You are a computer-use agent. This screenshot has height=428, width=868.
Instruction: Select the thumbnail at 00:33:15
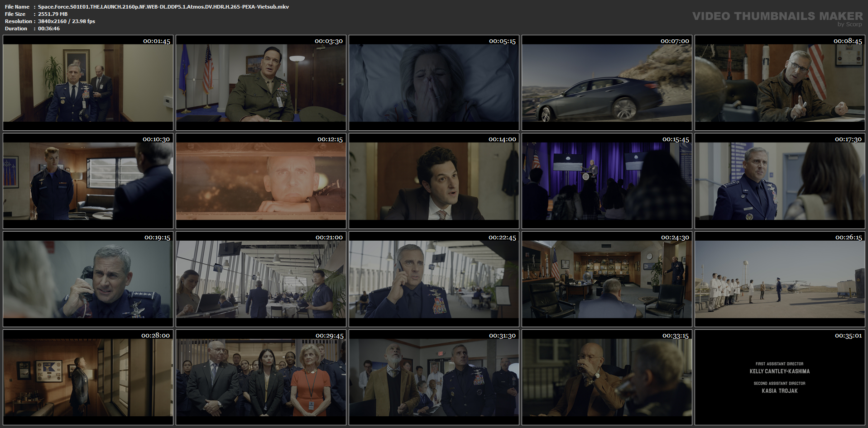click(x=607, y=377)
